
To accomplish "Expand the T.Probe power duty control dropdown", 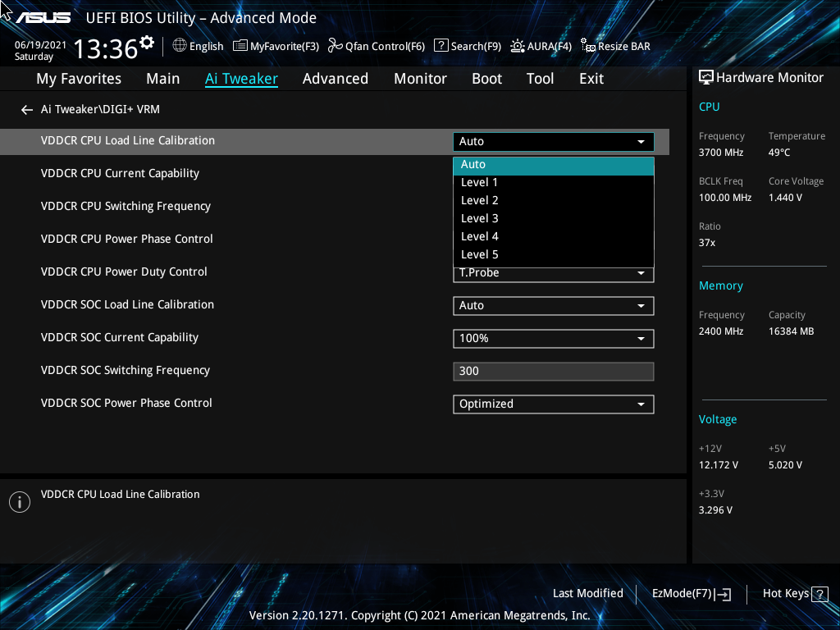I will [553, 272].
